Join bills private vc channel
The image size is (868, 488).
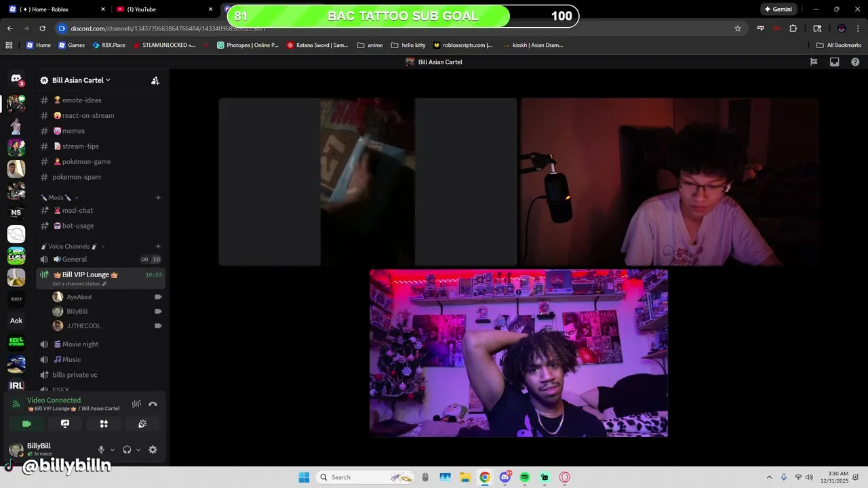point(102,375)
